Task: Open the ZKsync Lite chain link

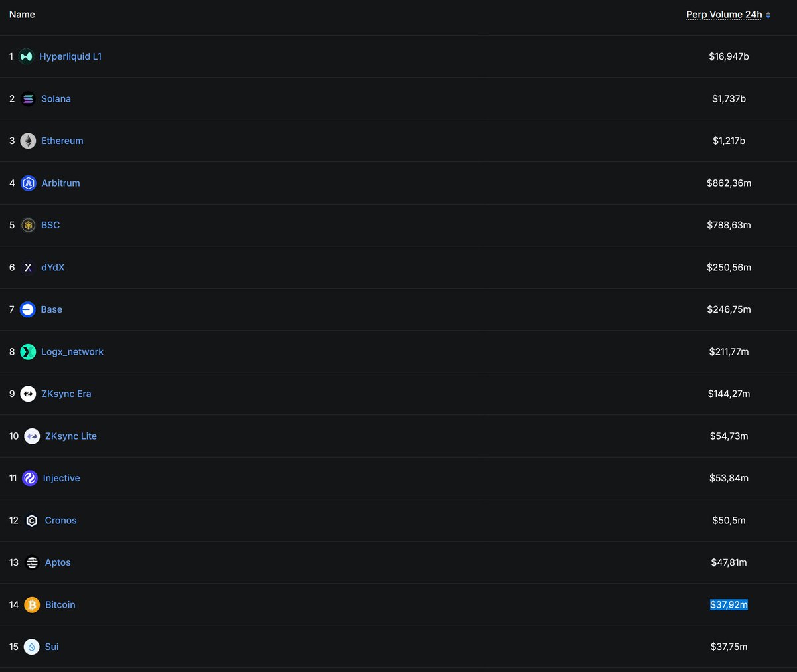Action: click(x=71, y=436)
